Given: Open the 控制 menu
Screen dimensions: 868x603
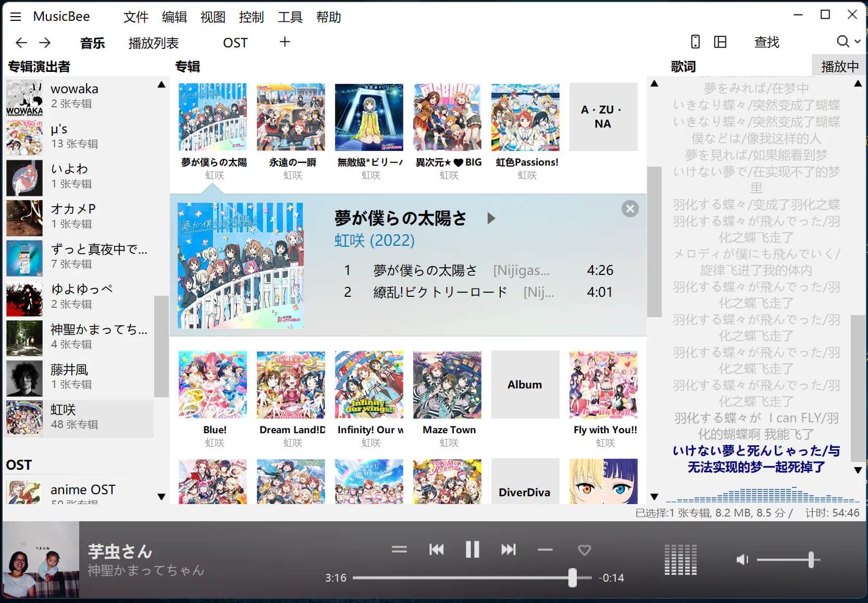Looking at the screenshot, I should (x=252, y=17).
